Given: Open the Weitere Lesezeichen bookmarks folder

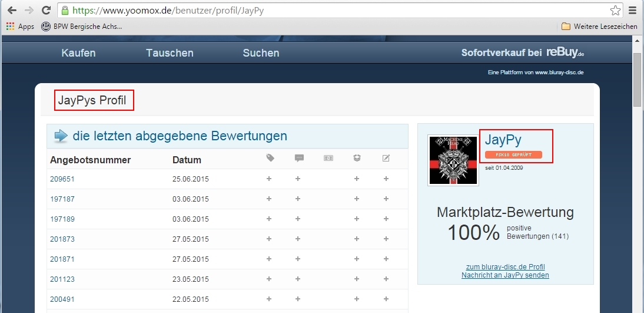Looking at the screenshot, I should coord(599,27).
